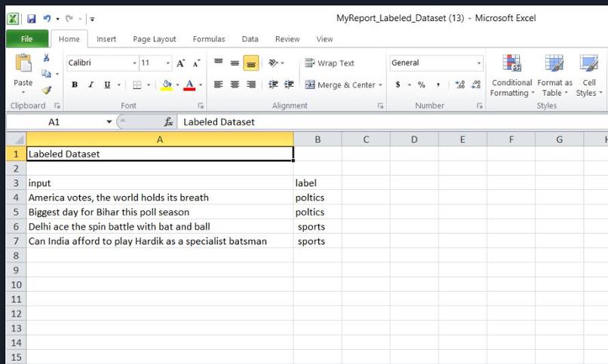Apply Percent Style icon
The image size is (608, 364).
click(422, 84)
